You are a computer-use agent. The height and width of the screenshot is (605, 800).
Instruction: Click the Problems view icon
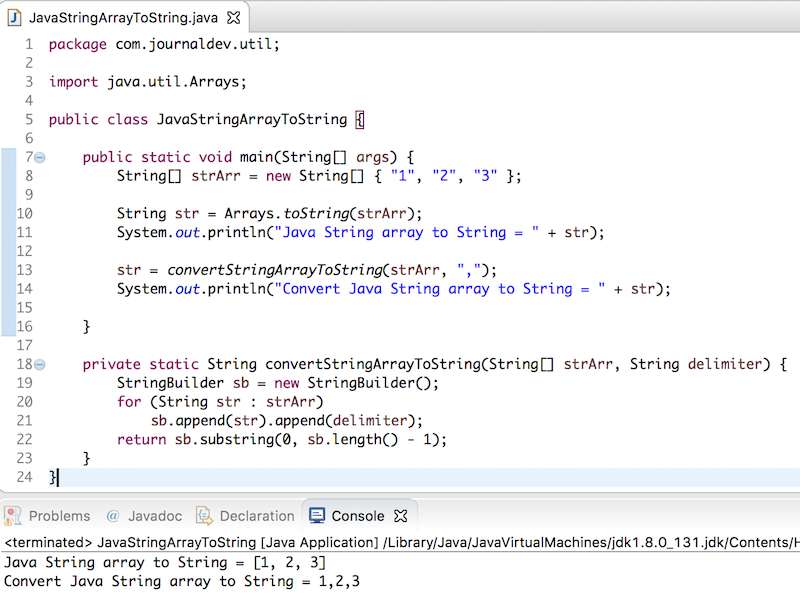tap(14, 515)
